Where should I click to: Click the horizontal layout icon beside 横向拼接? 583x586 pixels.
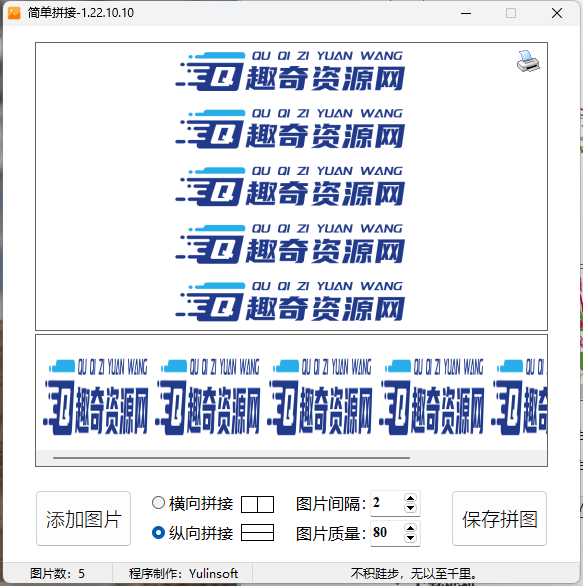[257, 504]
